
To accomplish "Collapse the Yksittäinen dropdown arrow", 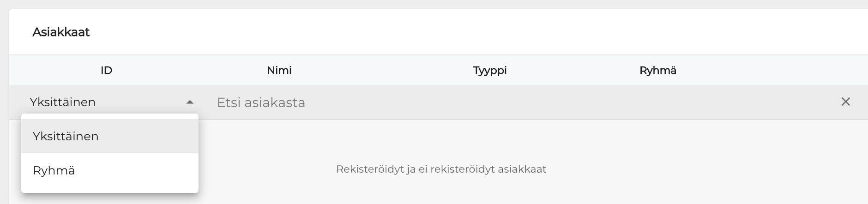I will tap(189, 102).
